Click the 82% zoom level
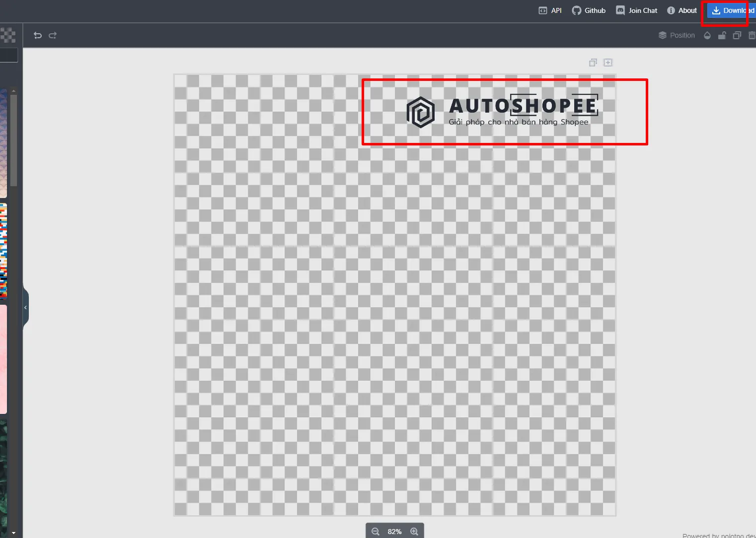 395,532
